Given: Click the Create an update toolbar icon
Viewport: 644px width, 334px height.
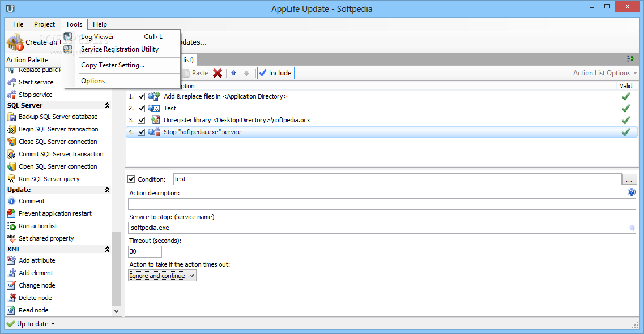Looking at the screenshot, I should point(15,42).
